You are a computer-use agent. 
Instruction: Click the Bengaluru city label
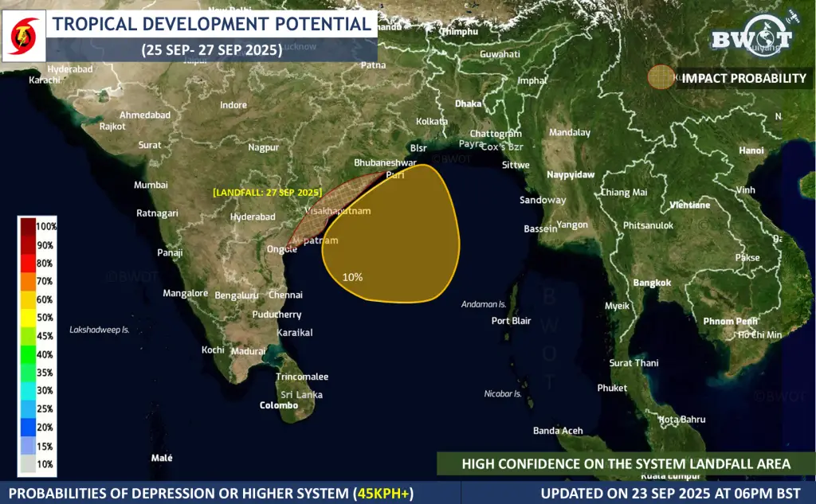236,295
